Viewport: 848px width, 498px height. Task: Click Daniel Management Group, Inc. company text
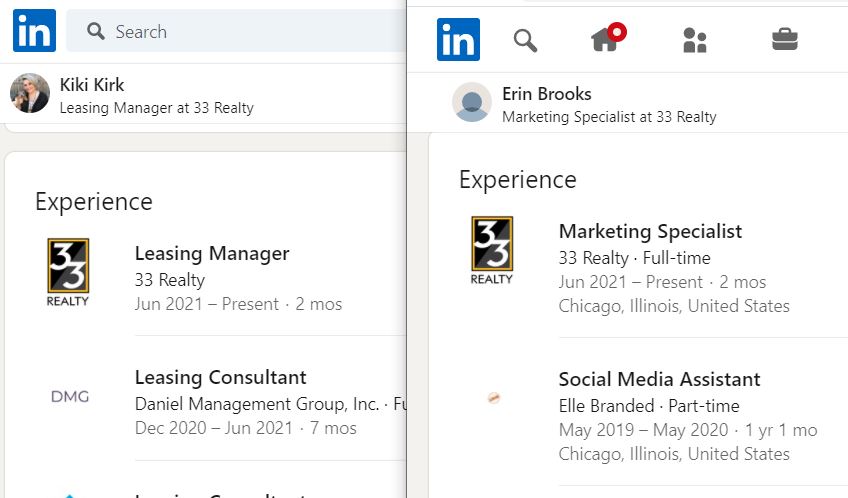click(257, 404)
